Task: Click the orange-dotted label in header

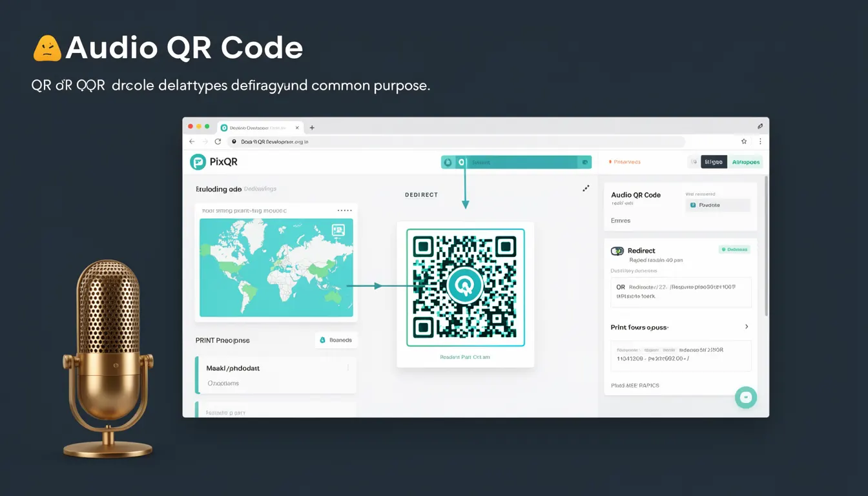Action: pos(624,162)
